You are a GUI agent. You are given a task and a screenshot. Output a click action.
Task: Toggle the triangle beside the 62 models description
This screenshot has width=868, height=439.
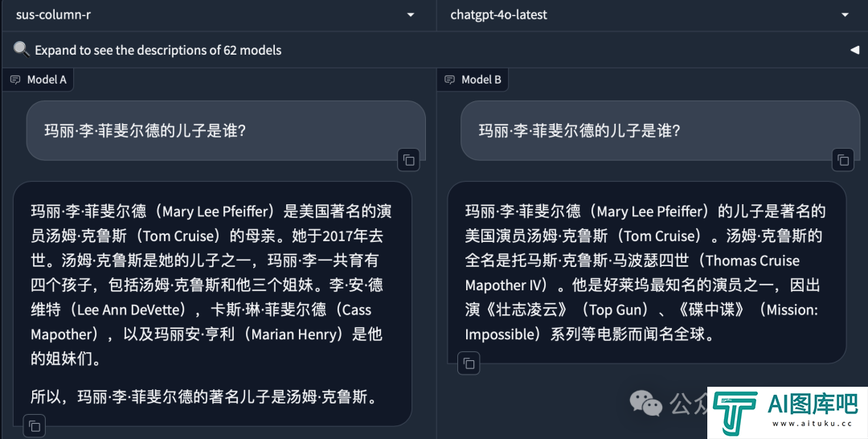854,50
